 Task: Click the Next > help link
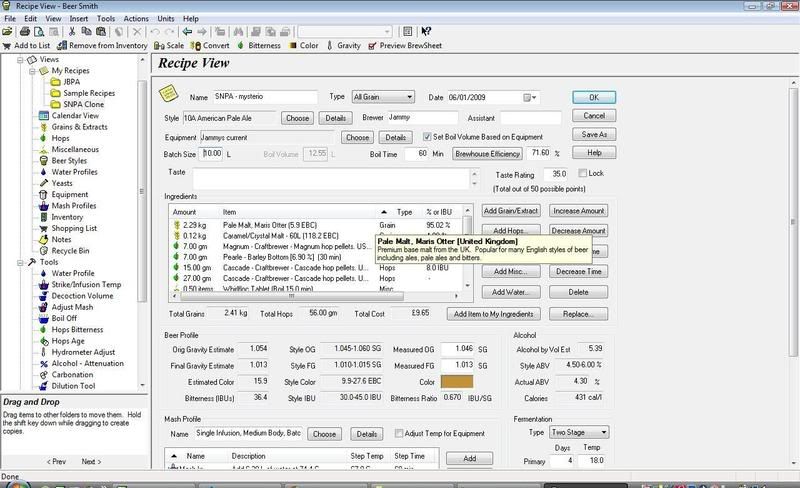[x=91, y=461]
